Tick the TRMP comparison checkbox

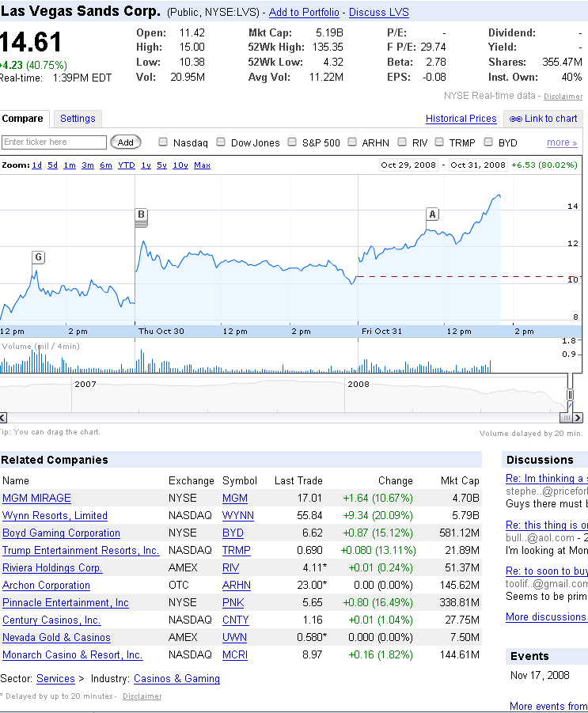tap(439, 142)
